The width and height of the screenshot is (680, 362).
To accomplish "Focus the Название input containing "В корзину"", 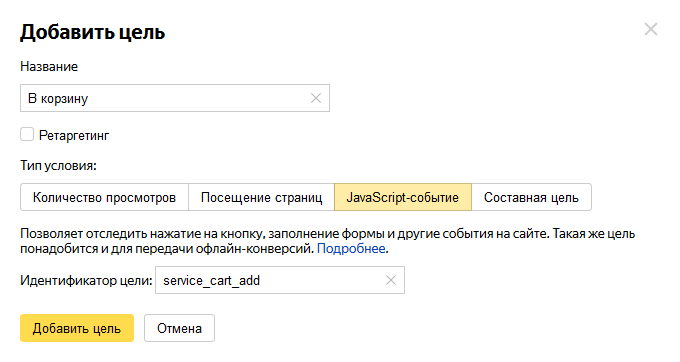I will 165,98.
